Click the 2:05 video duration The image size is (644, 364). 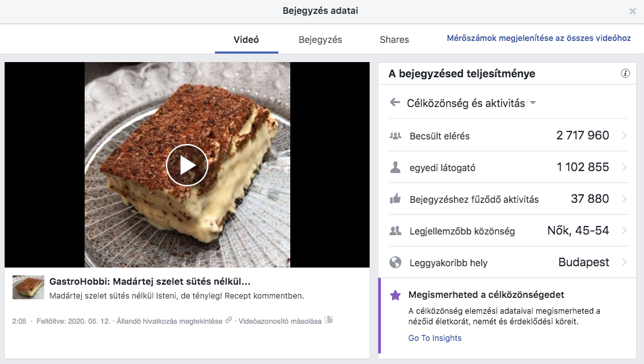coord(19,321)
